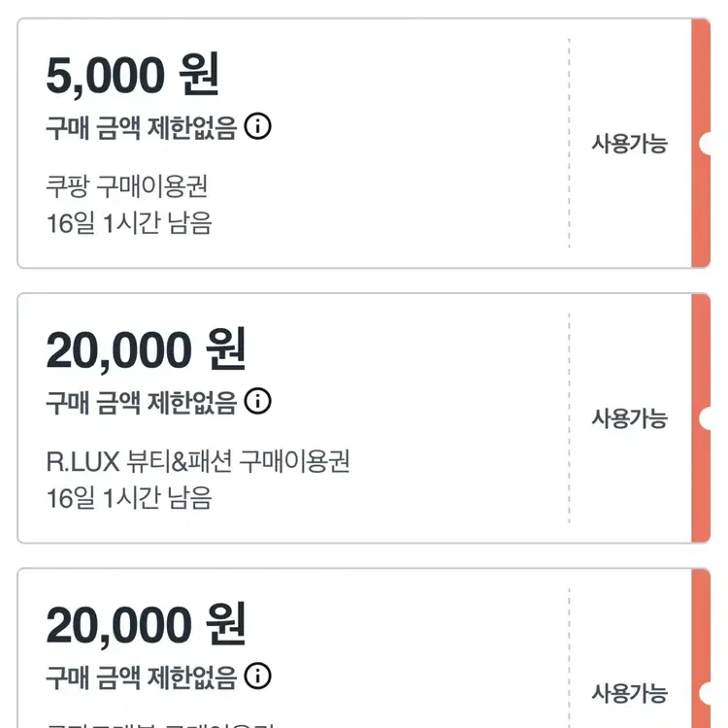Click 사용가능 on the 5,000 원 coupon
Viewport: 728px width, 728px height.
[x=630, y=144]
